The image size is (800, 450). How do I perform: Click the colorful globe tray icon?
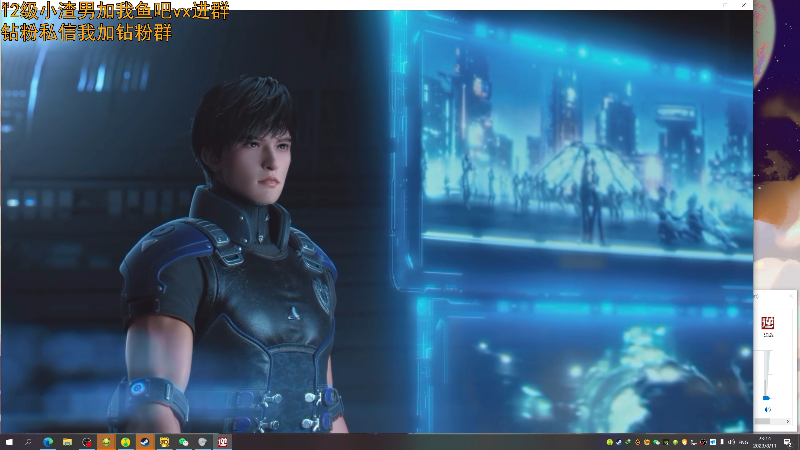coord(628,442)
